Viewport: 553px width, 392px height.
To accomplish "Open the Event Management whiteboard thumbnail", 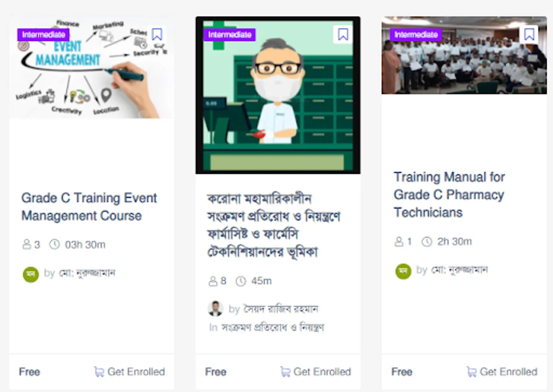I will pos(92,68).
